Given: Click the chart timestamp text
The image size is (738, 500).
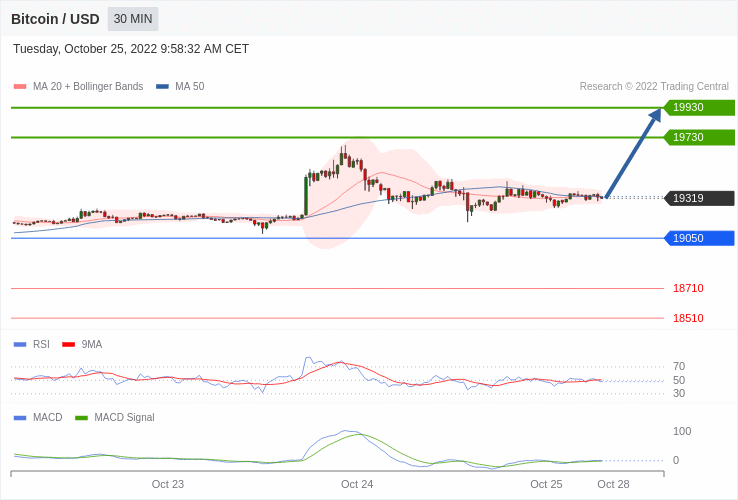Looking at the screenshot, I should [x=131, y=49].
